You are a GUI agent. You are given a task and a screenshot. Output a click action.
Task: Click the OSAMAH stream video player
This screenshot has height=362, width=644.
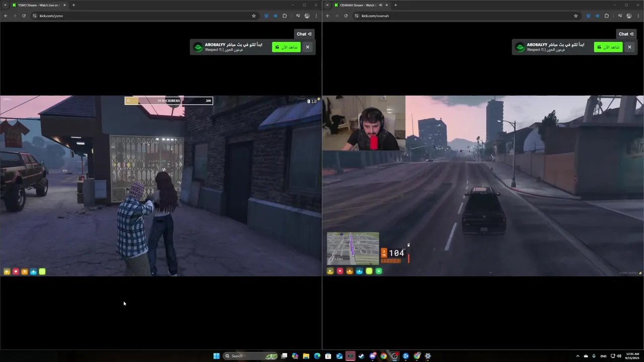[x=483, y=186]
